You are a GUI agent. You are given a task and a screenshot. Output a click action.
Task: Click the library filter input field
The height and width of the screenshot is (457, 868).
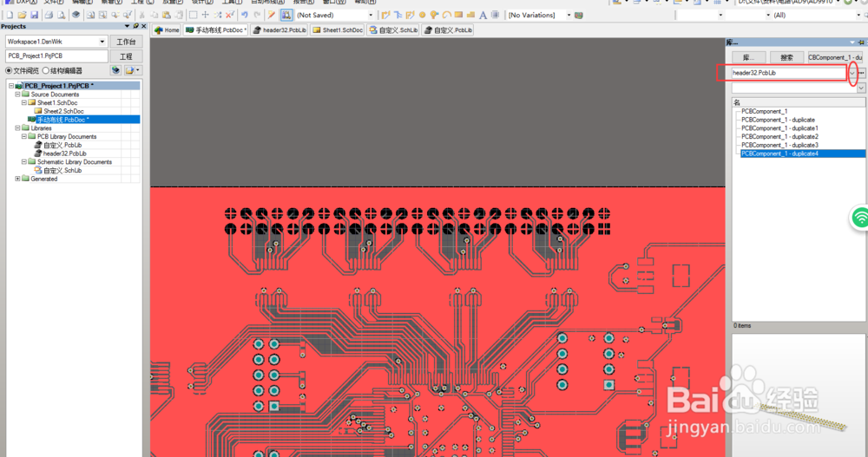(x=794, y=88)
